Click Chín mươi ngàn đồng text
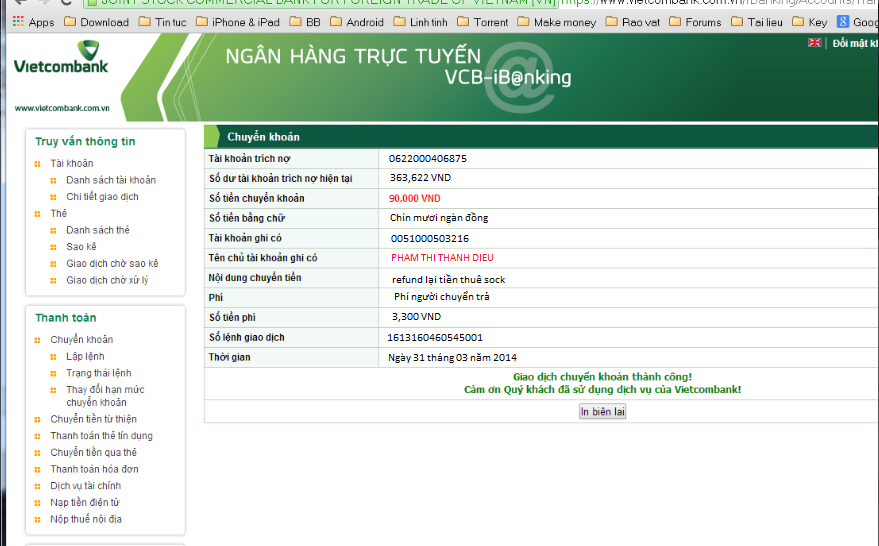Viewport: 879px width, 546px height. tap(439, 218)
